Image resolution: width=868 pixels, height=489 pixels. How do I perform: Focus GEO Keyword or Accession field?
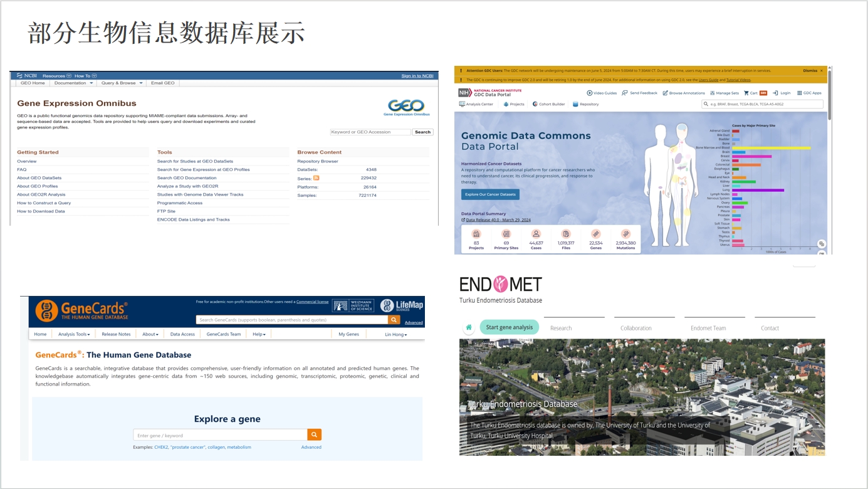click(x=370, y=132)
